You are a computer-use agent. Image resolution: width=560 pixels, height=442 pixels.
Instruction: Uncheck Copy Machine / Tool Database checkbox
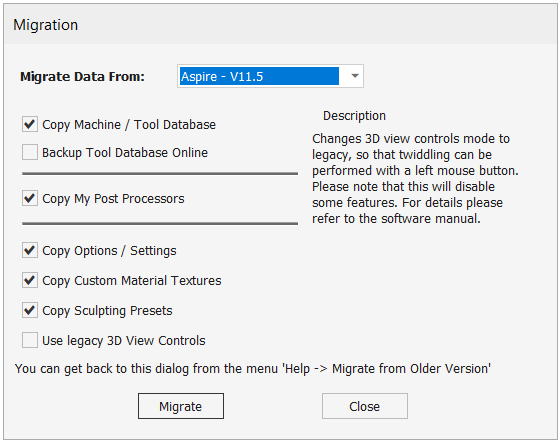click(x=30, y=124)
